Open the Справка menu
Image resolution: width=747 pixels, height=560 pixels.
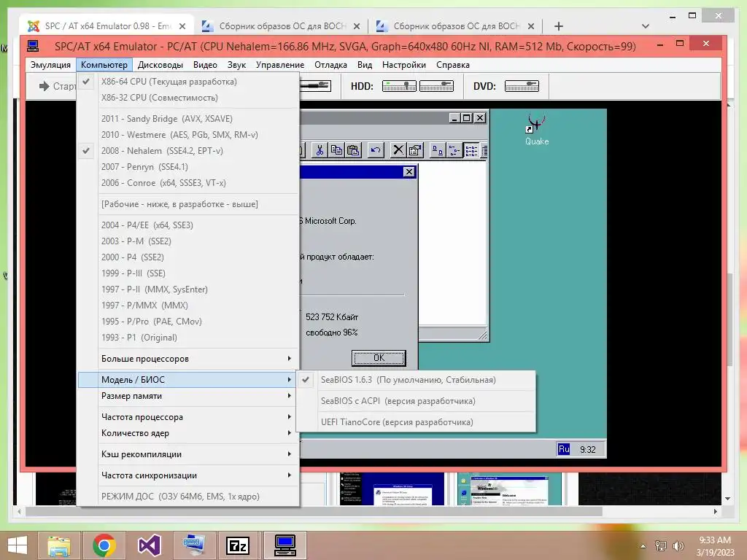(x=453, y=65)
